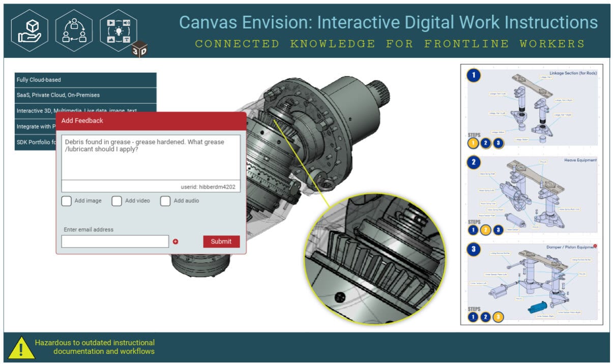Click the people collaboration hexagon icon
This screenshot has width=613, height=364.
(x=74, y=30)
